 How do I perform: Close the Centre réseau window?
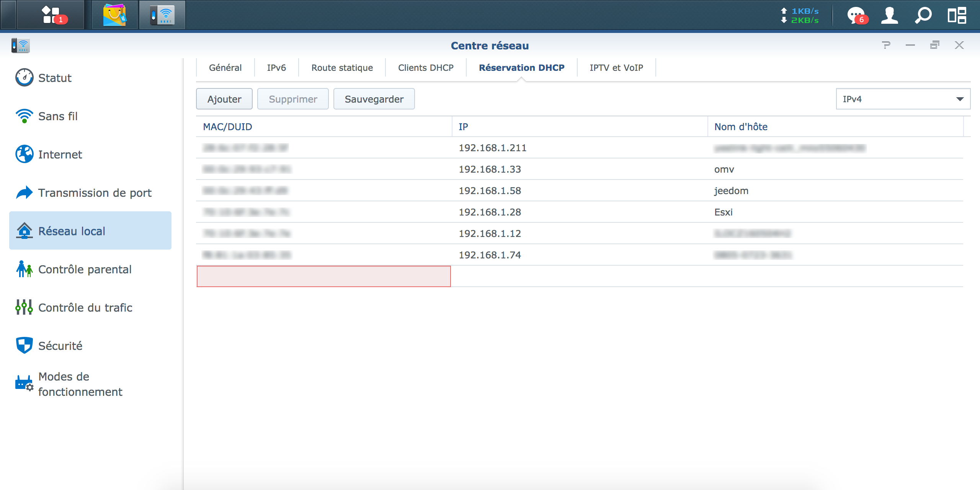[959, 45]
